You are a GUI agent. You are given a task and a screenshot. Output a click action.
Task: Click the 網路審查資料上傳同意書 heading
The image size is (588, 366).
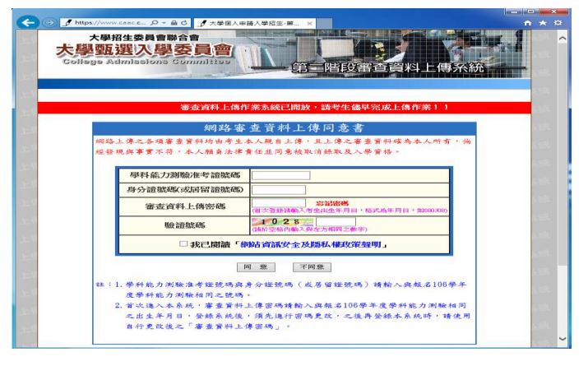(284, 127)
